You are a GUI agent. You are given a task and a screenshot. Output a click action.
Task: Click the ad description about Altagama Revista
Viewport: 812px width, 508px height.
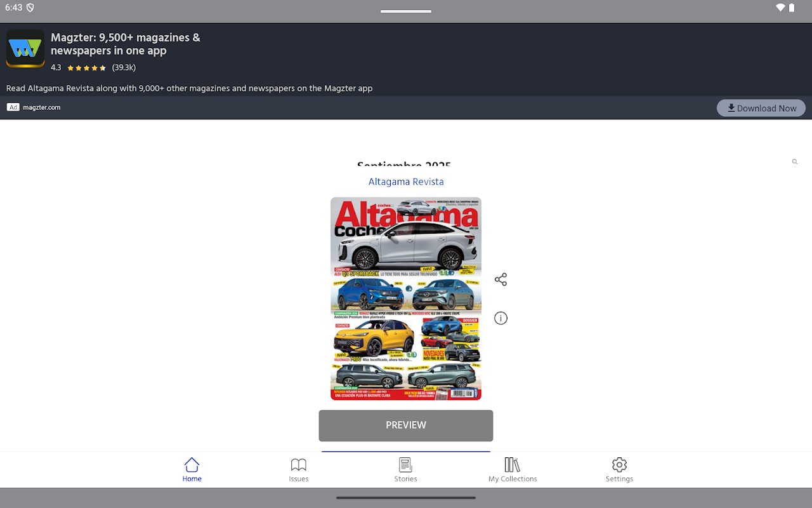(x=190, y=88)
